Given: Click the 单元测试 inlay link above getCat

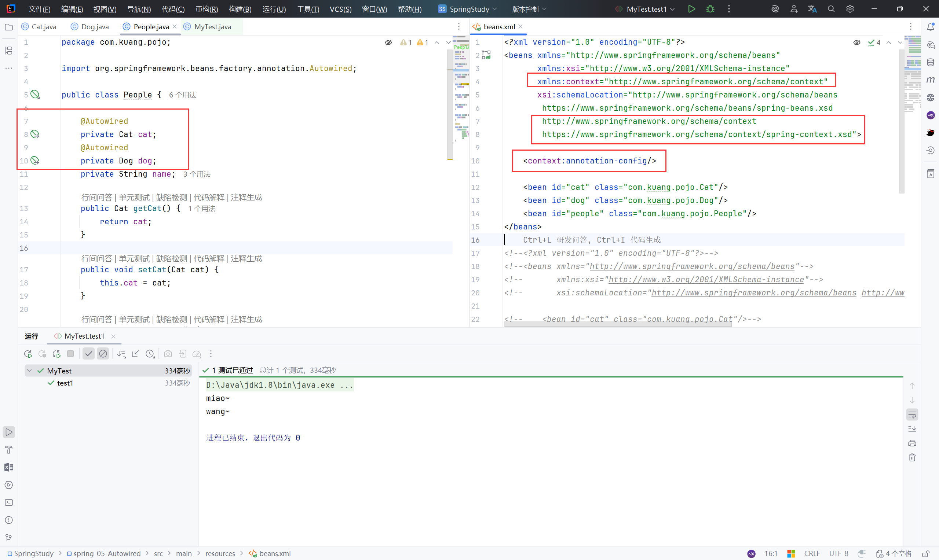Looking at the screenshot, I should point(134,198).
